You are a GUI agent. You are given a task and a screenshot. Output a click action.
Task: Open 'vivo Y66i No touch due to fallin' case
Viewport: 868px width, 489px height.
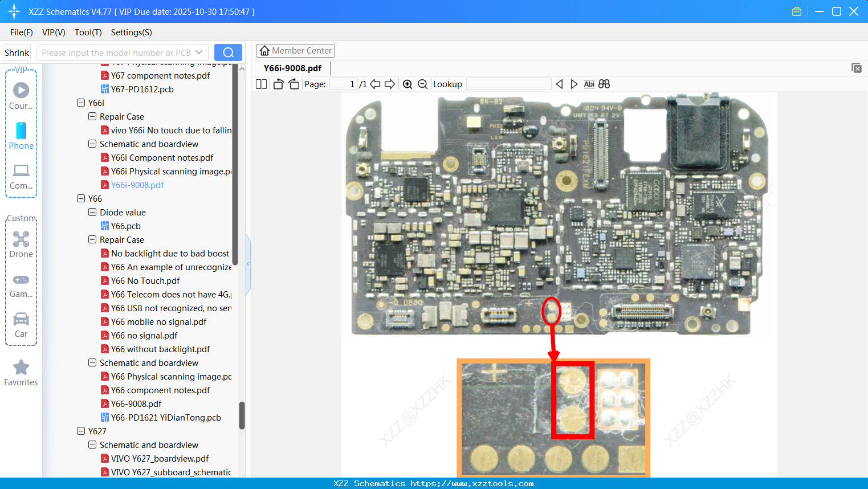pos(172,131)
